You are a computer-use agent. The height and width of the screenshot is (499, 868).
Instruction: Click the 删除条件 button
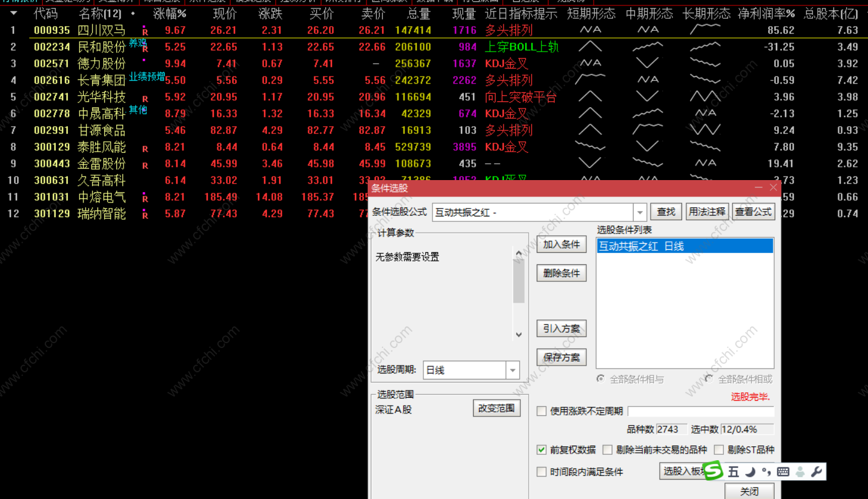pyautogui.click(x=562, y=273)
